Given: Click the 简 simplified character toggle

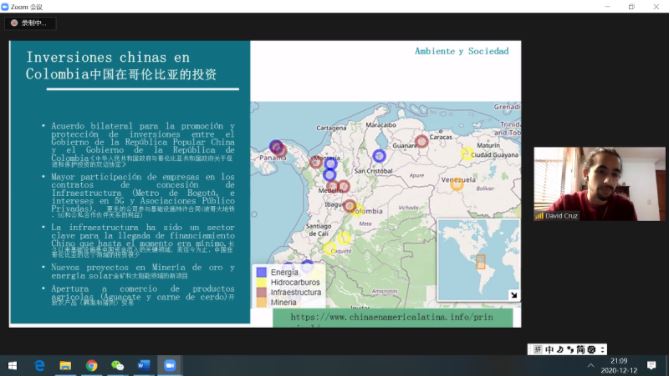Looking at the screenshot, I should click(581, 350).
